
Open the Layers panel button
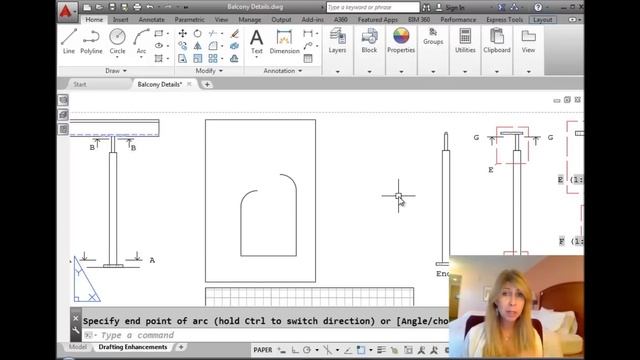coord(337,40)
